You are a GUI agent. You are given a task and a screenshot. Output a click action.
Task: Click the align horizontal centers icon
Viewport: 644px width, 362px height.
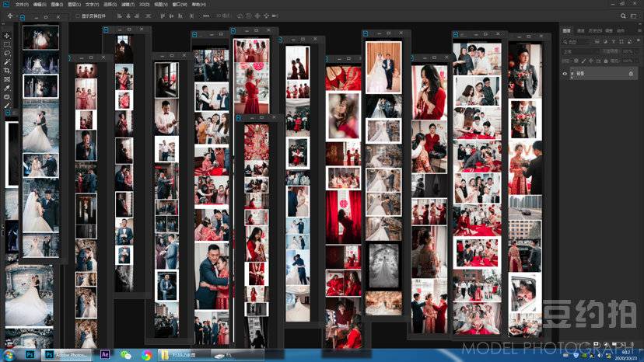[128, 16]
